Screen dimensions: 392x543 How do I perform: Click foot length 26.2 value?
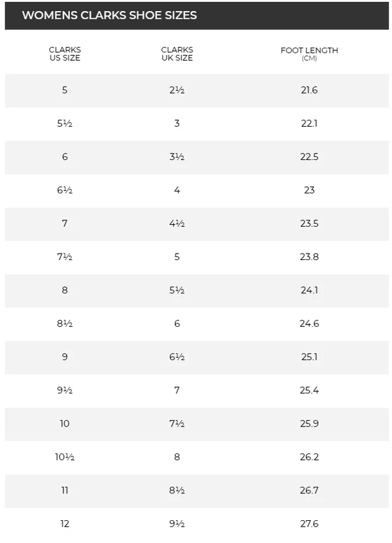tap(309, 457)
